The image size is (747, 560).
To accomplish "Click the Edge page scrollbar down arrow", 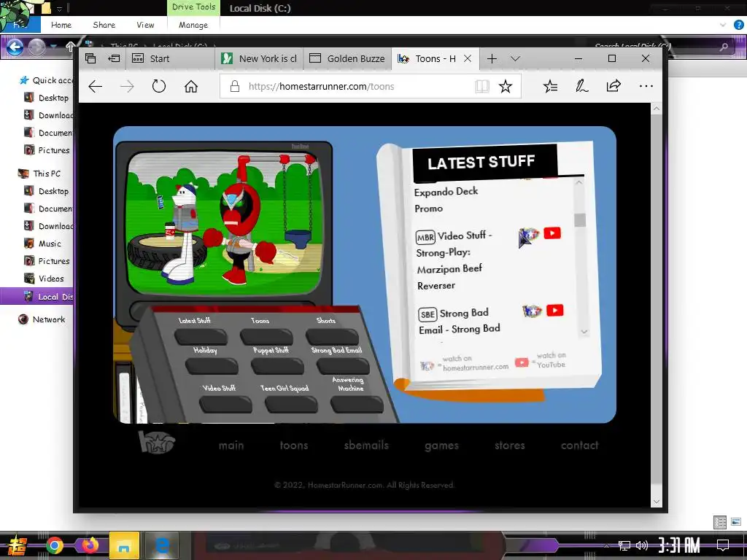I will [657, 501].
